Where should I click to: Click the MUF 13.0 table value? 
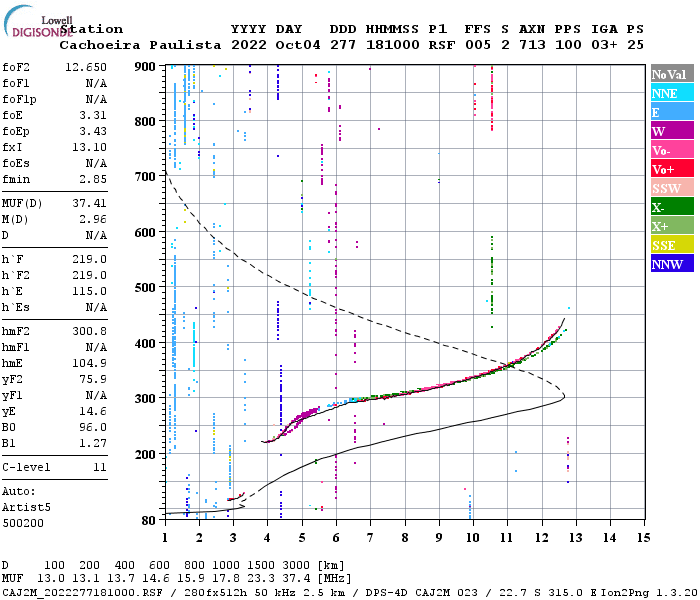click(x=50, y=579)
